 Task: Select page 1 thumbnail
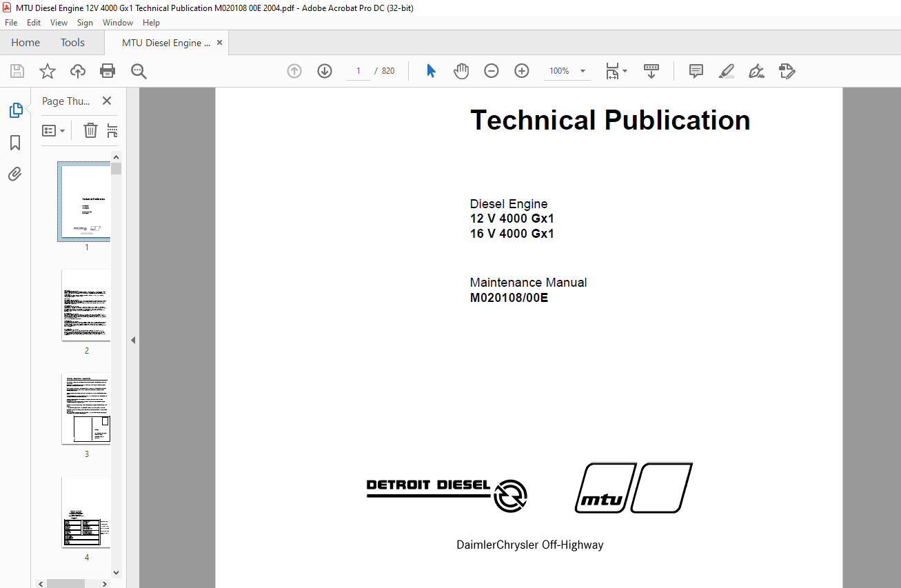(86, 201)
